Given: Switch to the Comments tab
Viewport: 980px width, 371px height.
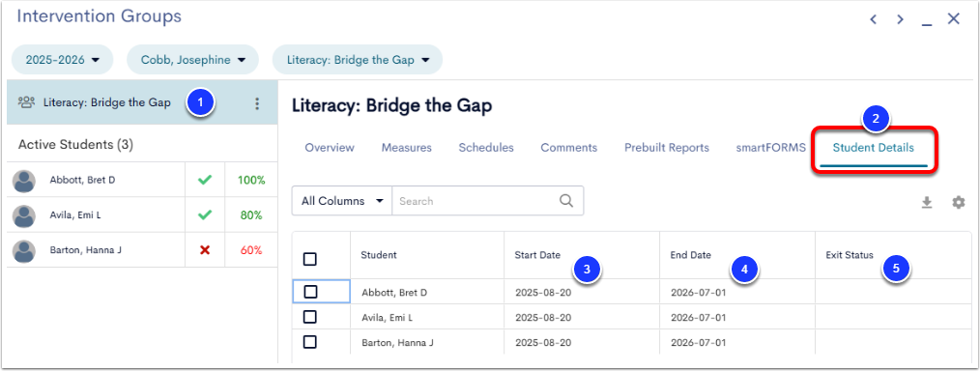Looking at the screenshot, I should pos(568,148).
